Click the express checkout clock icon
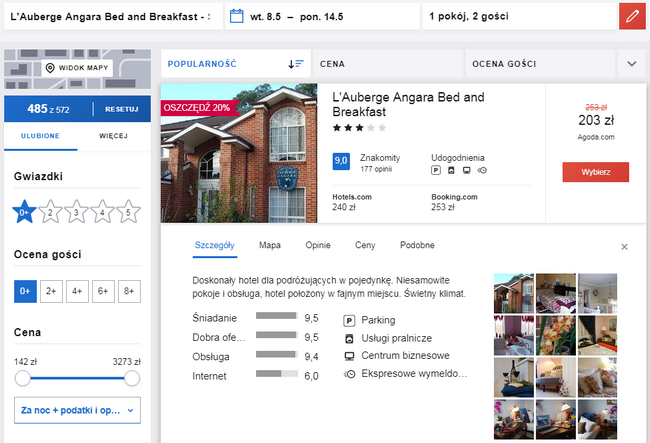Viewport: 650px width, 443px height. point(349,374)
